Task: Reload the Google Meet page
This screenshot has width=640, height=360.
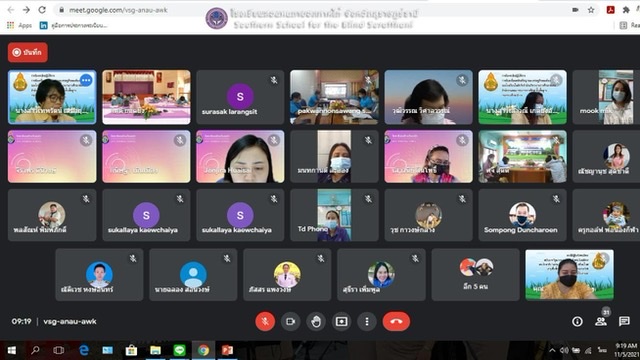Action: coord(42,10)
